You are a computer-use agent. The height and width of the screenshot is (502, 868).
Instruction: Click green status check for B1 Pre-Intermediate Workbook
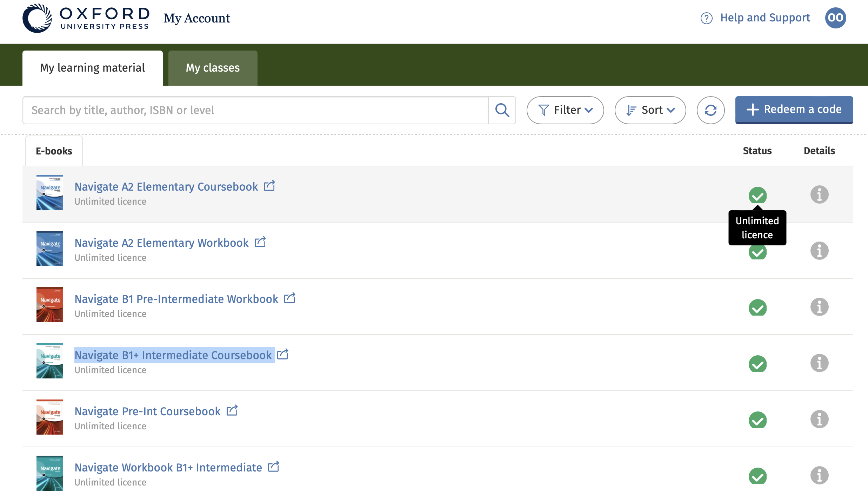757,308
